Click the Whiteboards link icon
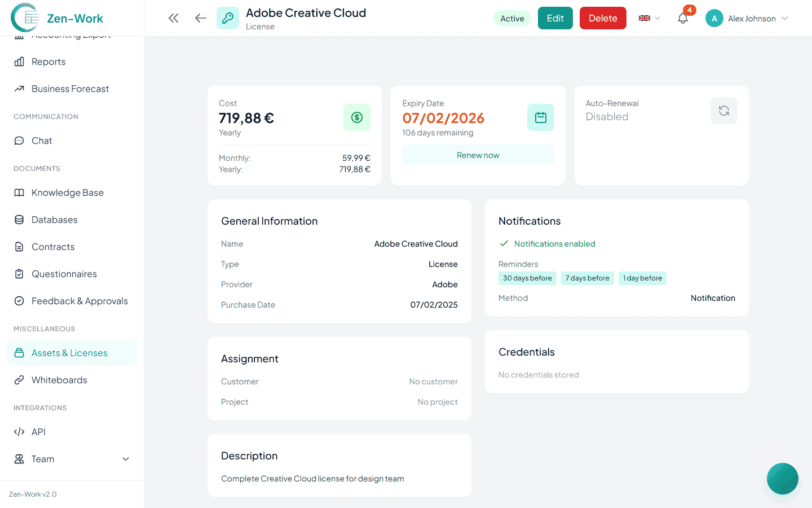Viewport: 812px width, 508px height. tap(19, 380)
